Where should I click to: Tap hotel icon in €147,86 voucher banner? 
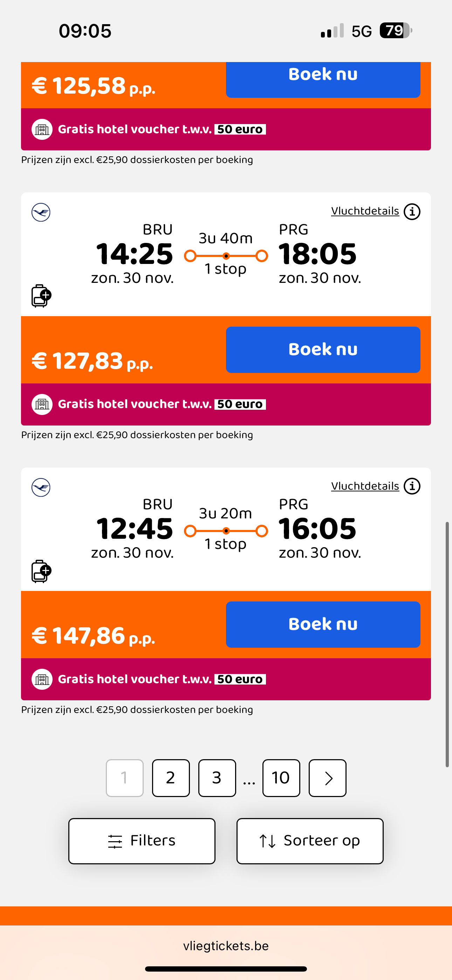pyautogui.click(x=42, y=679)
